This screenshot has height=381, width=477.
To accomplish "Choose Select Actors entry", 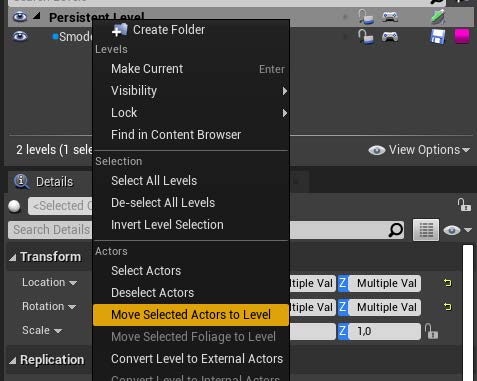I will [x=191, y=271].
